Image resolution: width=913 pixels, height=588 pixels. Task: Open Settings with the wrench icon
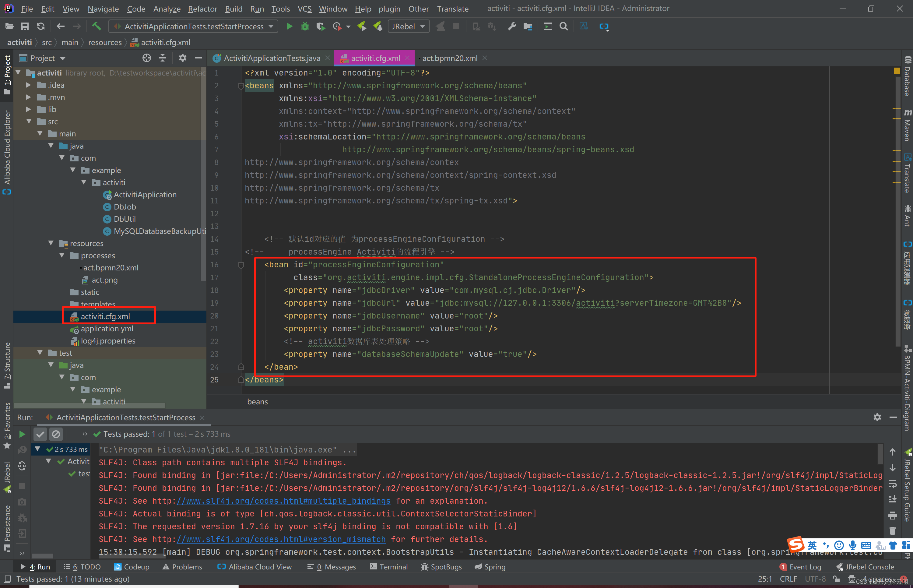point(512,26)
